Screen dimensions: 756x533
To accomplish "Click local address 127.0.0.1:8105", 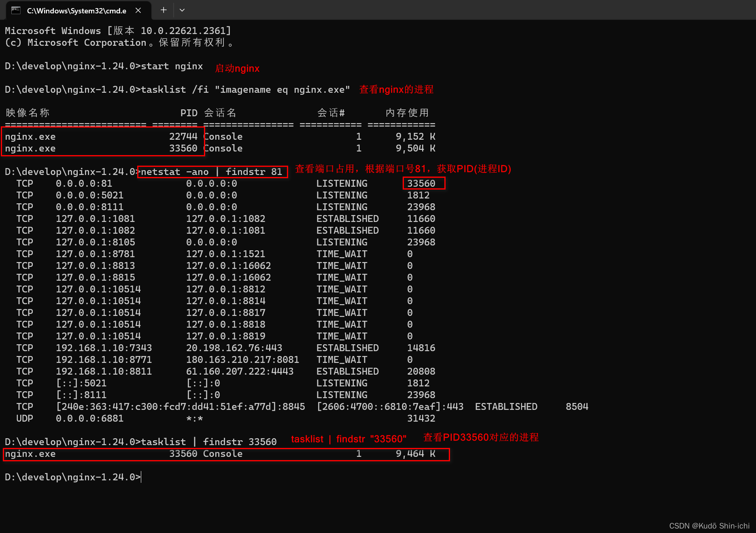I will coord(95,242).
